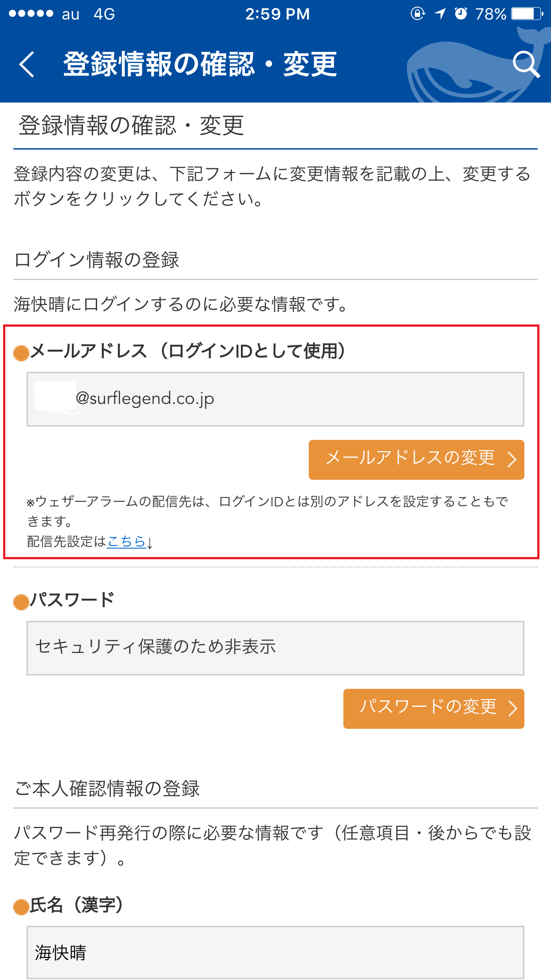Tap the 2:59 PM clock in status bar

coord(278,14)
